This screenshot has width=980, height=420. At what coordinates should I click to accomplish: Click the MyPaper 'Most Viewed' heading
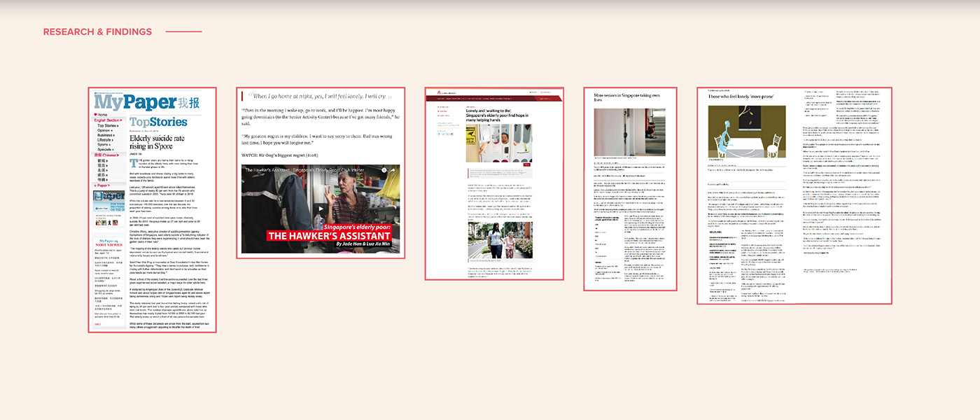(109, 243)
